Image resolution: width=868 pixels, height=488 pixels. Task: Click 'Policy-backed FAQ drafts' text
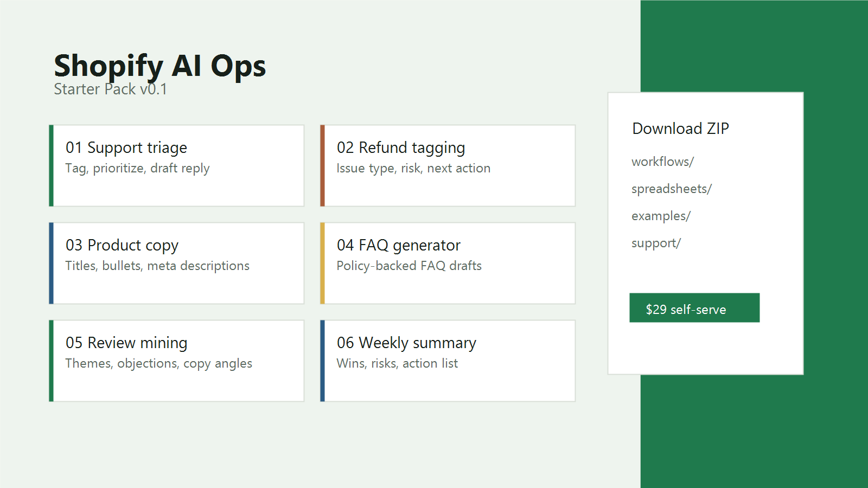click(409, 266)
